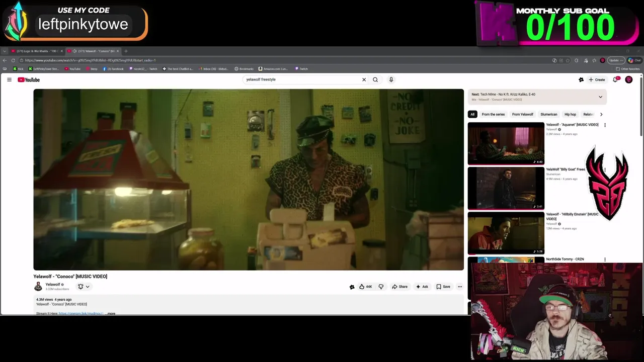
Task: Open options menu for NorthSide Tommy CRZN
Action: (x=605, y=259)
